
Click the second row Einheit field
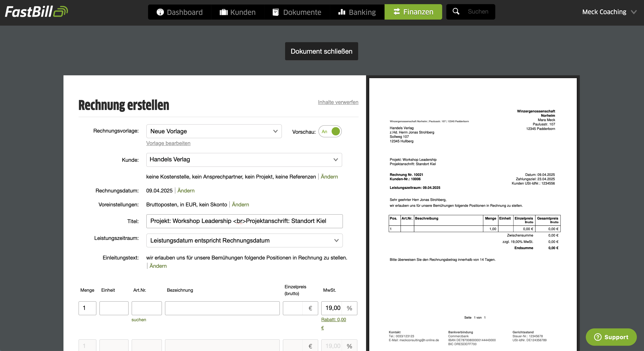(114, 345)
